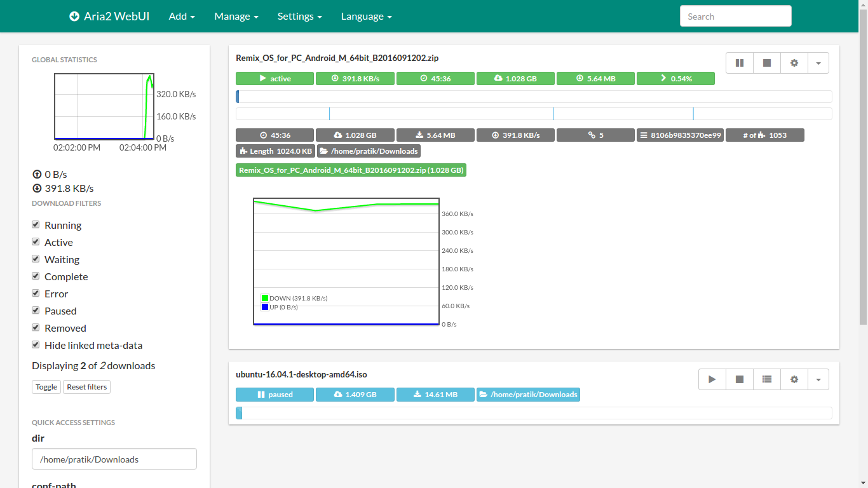Click the blue 14.61 MB downloaded badge
This screenshot has height=488, width=868.
click(x=435, y=395)
